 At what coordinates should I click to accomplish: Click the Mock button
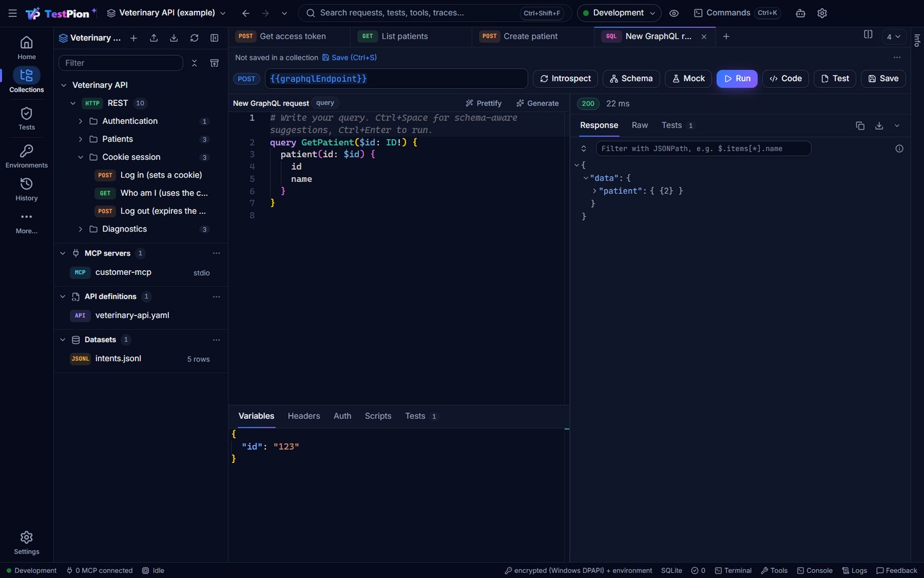688,78
